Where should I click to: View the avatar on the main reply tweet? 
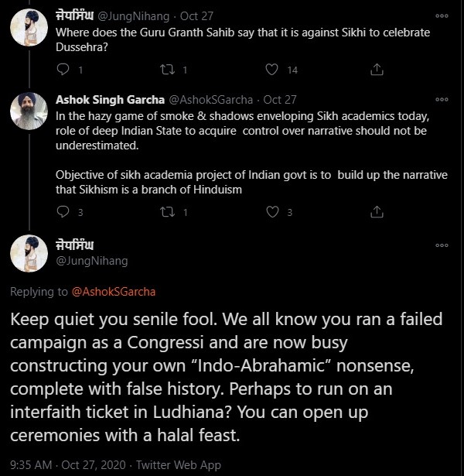29,254
